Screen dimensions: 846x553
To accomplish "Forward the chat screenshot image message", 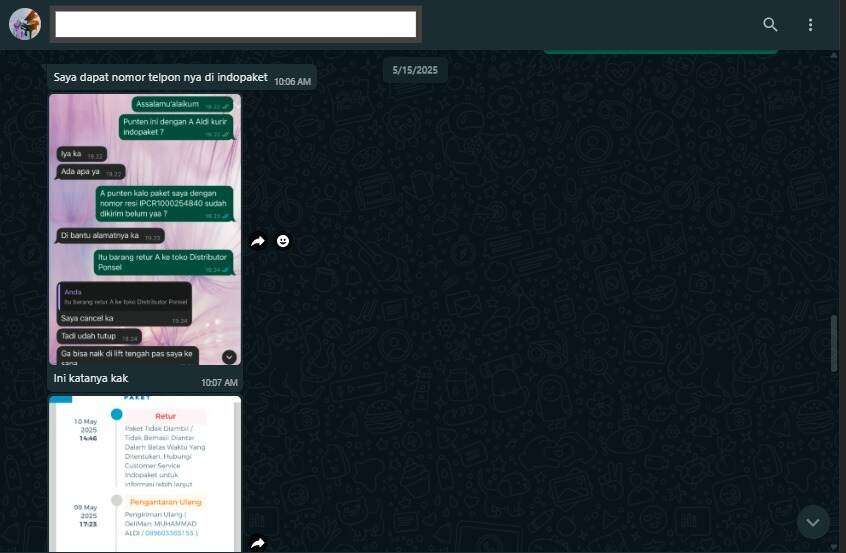I will [x=258, y=241].
